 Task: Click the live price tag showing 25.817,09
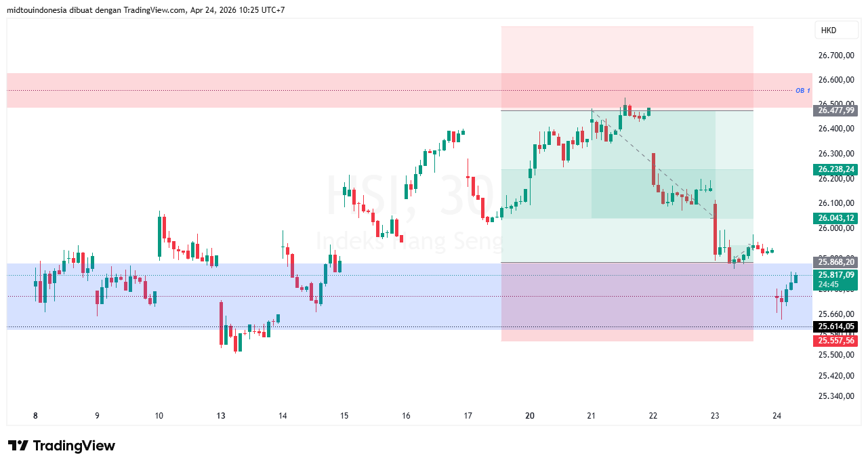(x=835, y=275)
